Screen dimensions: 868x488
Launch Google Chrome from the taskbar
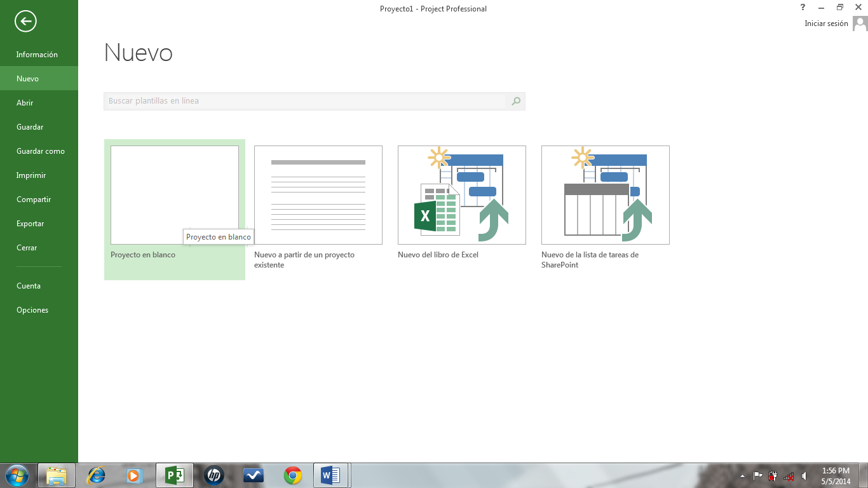pos(293,475)
